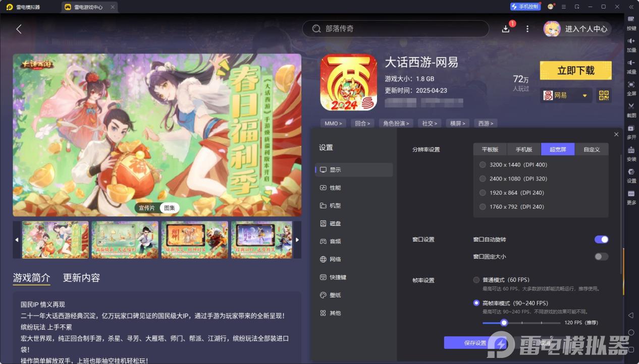
Task: Click the 立即下载 download button
Action: click(x=576, y=71)
